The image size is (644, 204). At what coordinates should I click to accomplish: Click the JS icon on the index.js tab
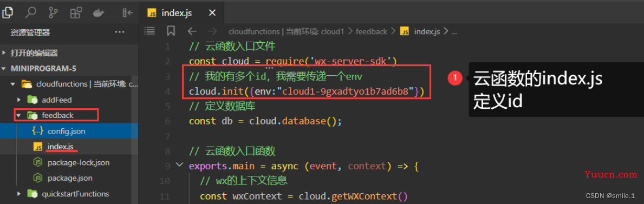click(152, 13)
